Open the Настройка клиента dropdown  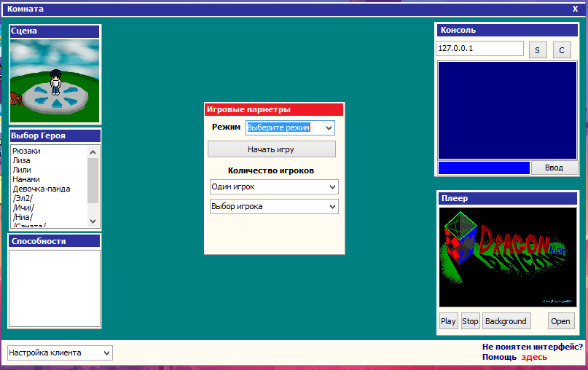point(60,353)
